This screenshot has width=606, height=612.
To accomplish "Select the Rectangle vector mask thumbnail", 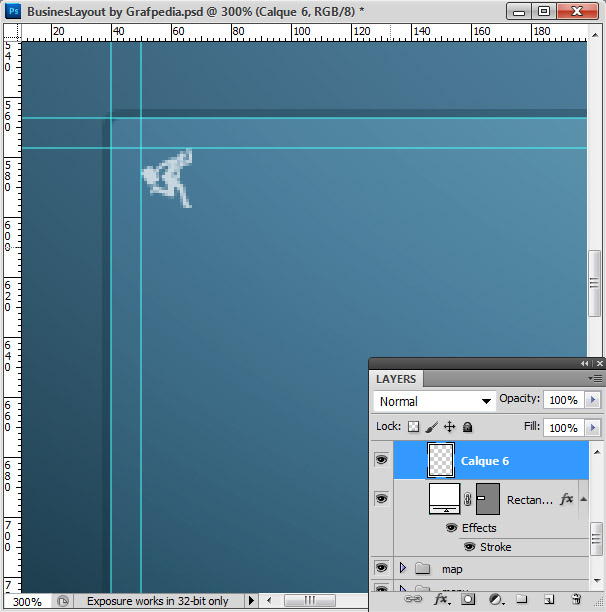I will (488, 498).
